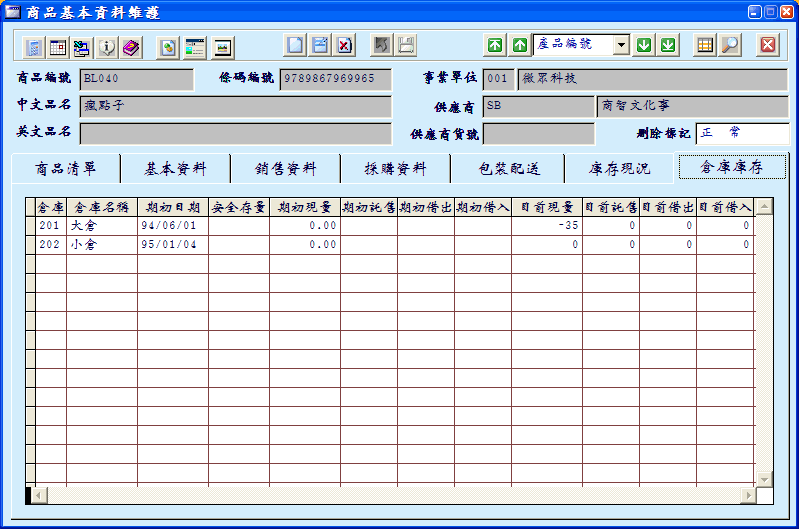The image size is (799, 529).
Task: Go to next record green down arrow
Action: [x=644, y=45]
